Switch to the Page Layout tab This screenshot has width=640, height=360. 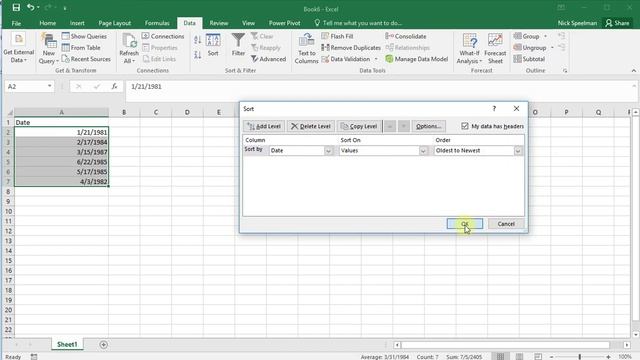115,23
